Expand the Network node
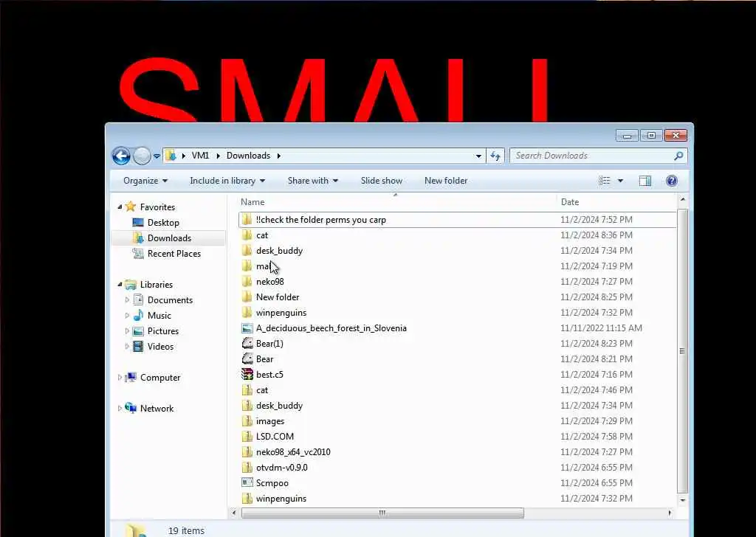 120,409
